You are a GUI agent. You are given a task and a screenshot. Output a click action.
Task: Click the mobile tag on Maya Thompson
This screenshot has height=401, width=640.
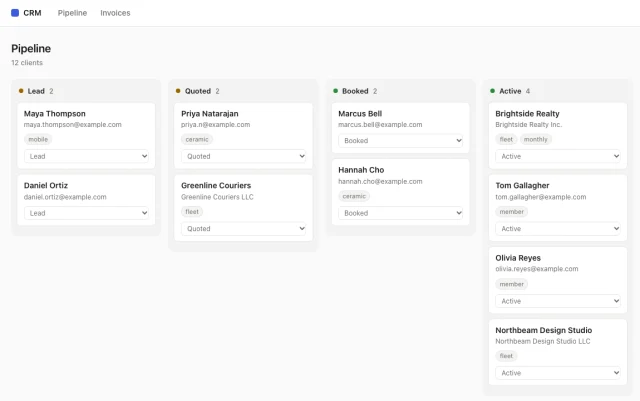(x=38, y=139)
